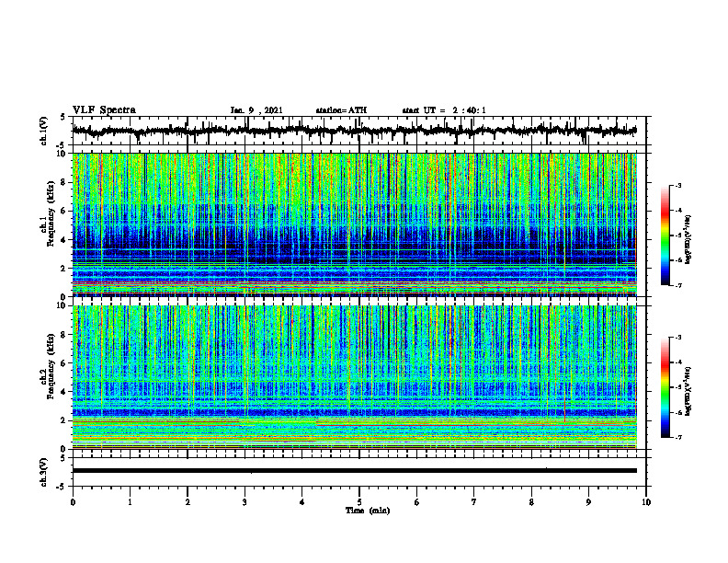728x563 pixels.
Task: Select the date text "Jan. 9, 2021"
Action: [x=256, y=110]
